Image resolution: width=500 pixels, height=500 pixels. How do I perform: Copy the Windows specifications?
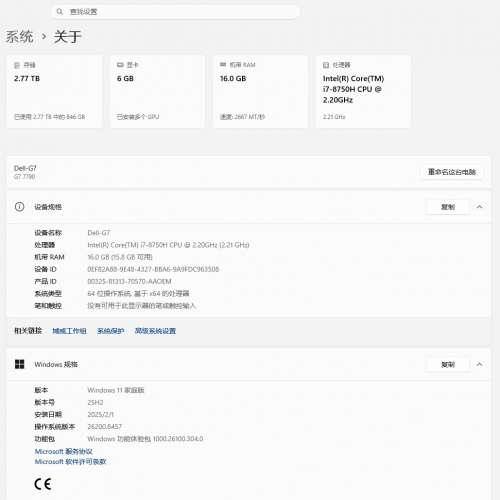pyautogui.click(x=448, y=364)
